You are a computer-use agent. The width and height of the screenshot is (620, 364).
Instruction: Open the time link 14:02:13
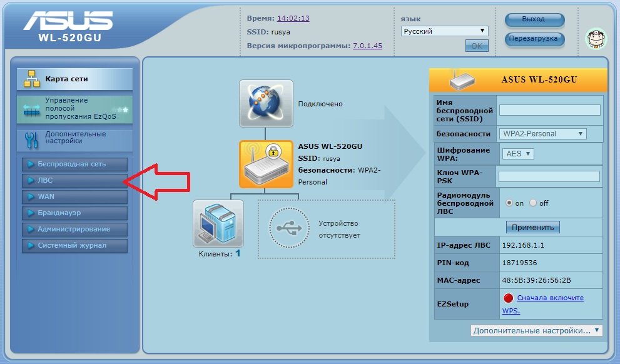click(293, 18)
